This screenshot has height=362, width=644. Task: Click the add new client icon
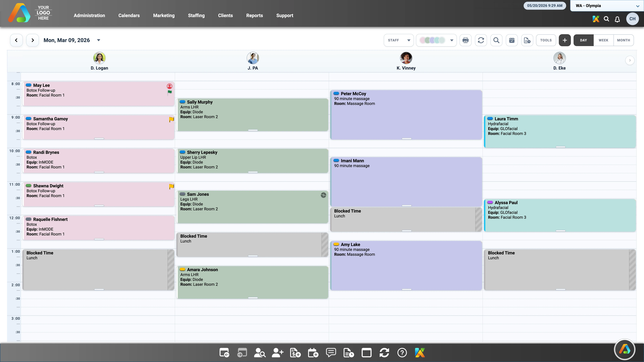[277, 353]
